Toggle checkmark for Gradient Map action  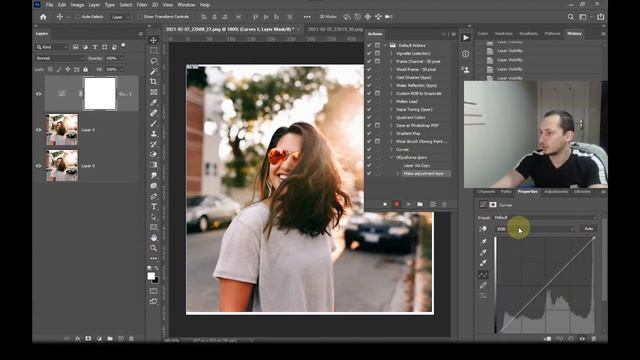click(x=369, y=133)
